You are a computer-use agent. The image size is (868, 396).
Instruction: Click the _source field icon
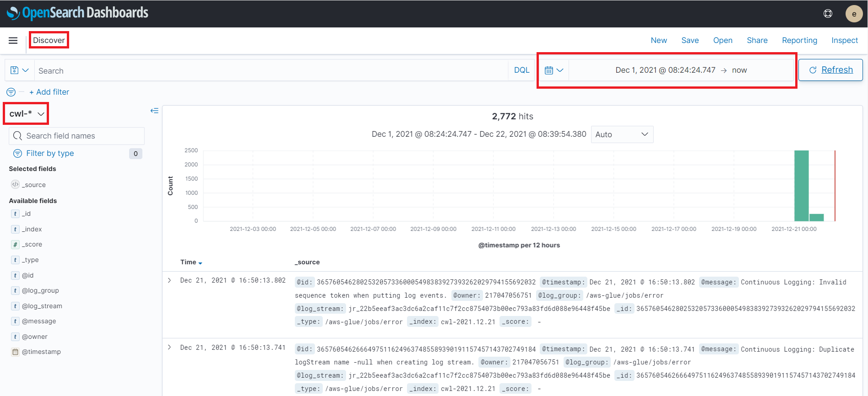pos(15,184)
